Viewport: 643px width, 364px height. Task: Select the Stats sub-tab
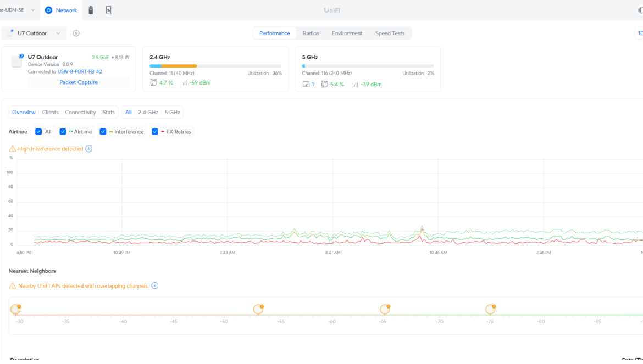point(108,112)
